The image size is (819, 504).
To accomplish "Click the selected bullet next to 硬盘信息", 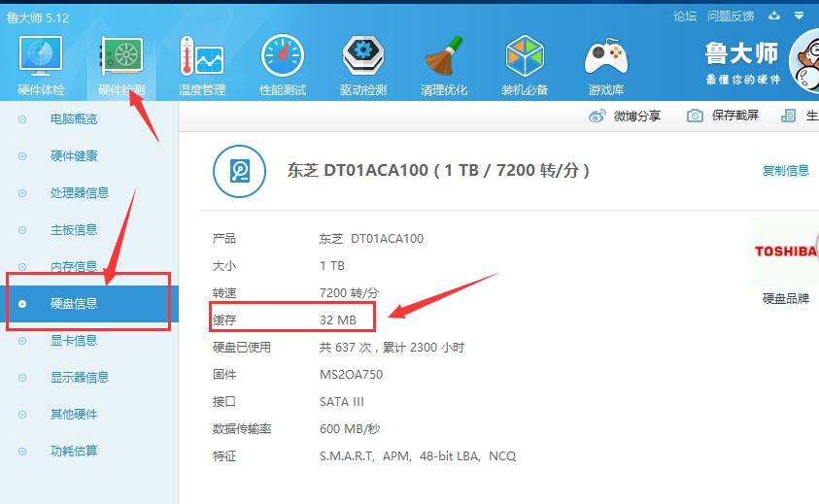I will [x=22, y=304].
